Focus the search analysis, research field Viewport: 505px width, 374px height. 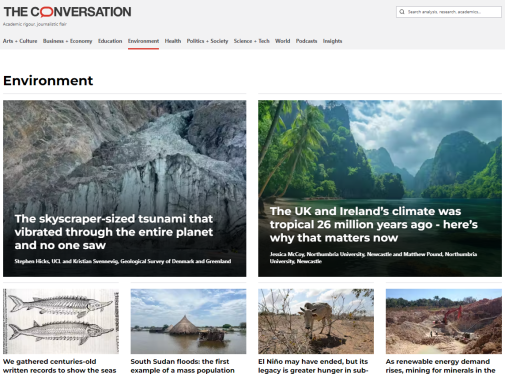coord(449,12)
